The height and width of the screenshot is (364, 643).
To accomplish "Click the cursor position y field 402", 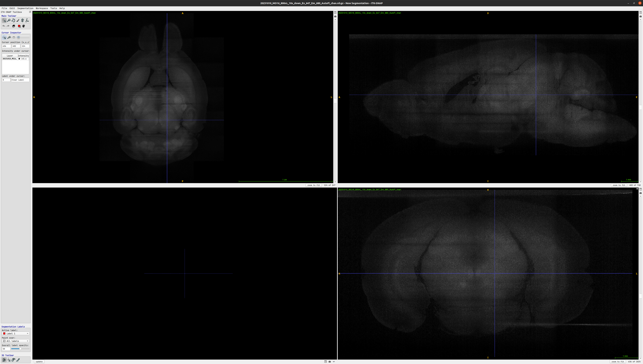I will [x=16, y=46].
